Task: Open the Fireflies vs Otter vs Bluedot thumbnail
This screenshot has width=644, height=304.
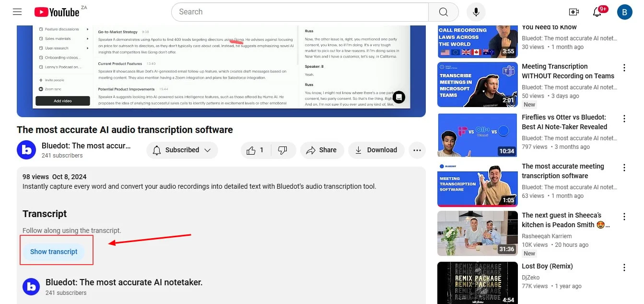Action: coord(478,134)
